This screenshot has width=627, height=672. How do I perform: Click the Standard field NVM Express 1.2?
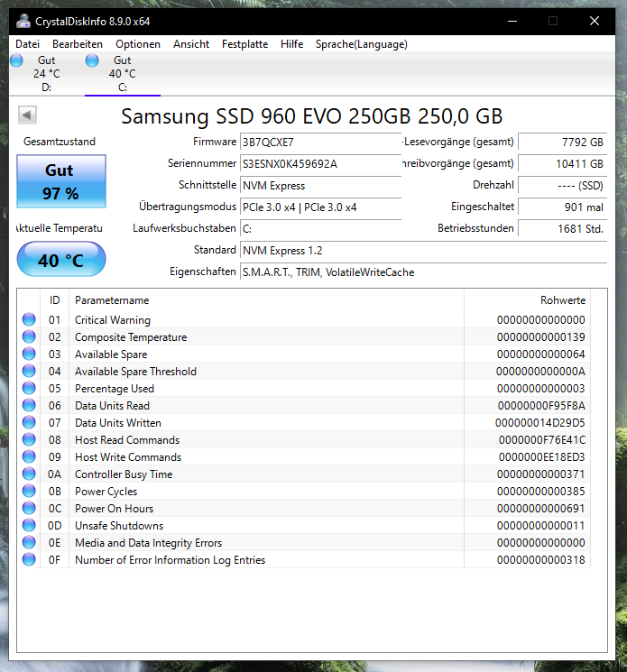(423, 250)
